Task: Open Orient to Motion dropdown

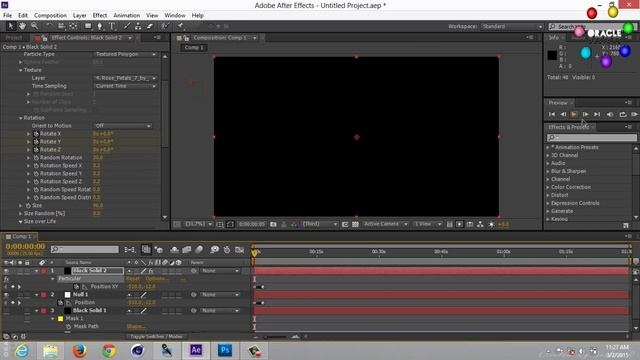Action: 122,126
